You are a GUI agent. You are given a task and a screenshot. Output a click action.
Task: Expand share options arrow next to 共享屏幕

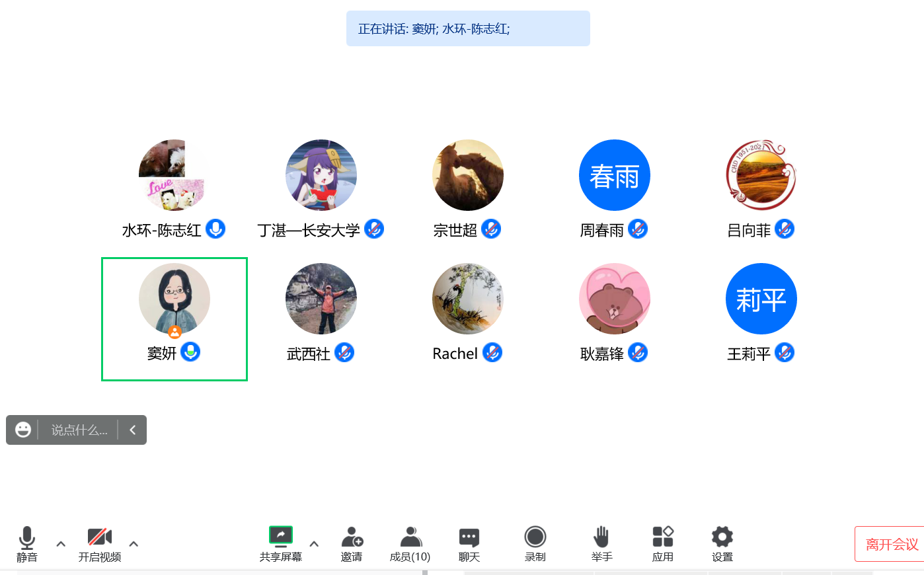(x=314, y=544)
